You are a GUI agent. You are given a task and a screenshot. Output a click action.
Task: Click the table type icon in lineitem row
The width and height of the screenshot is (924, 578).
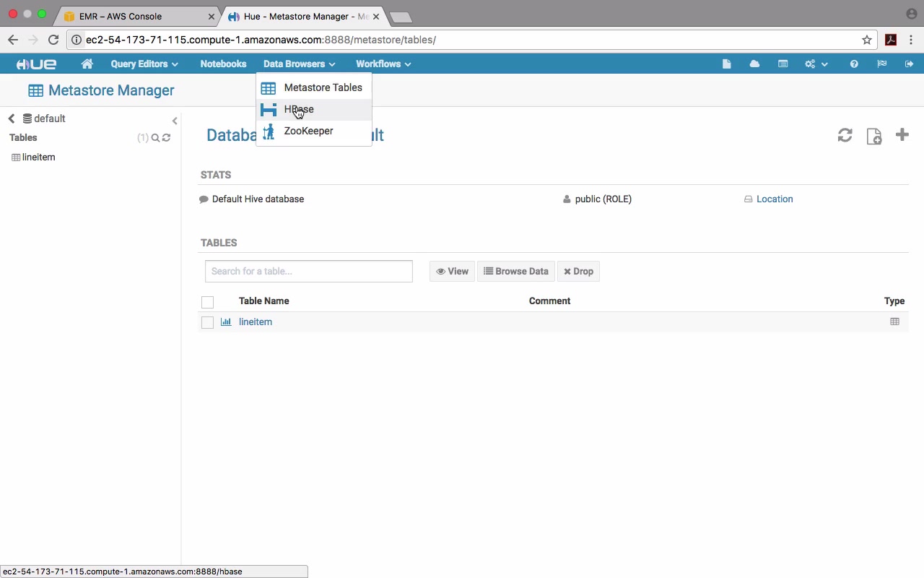click(x=894, y=322)
